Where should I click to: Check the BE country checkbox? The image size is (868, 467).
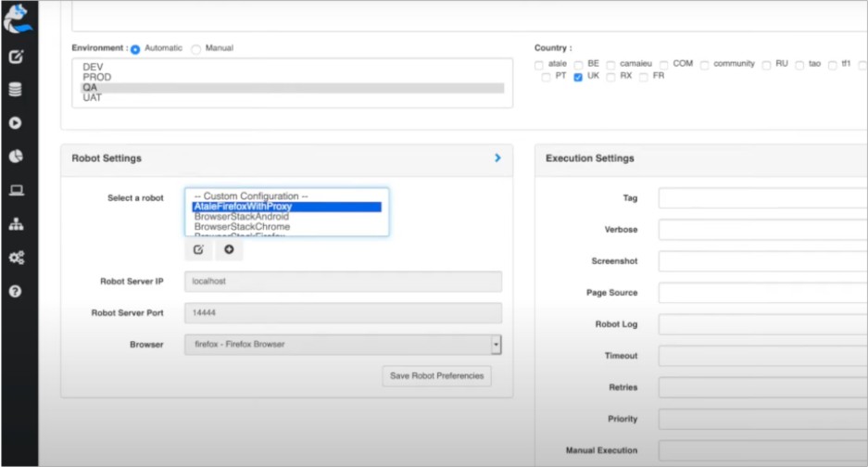pos(578,65)
